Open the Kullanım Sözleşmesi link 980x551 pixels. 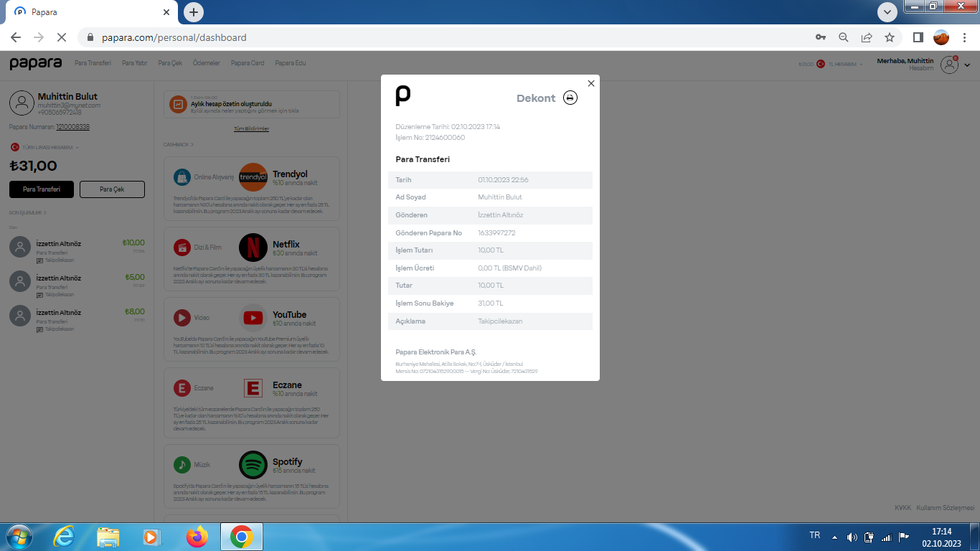click(x=946, y=508)
